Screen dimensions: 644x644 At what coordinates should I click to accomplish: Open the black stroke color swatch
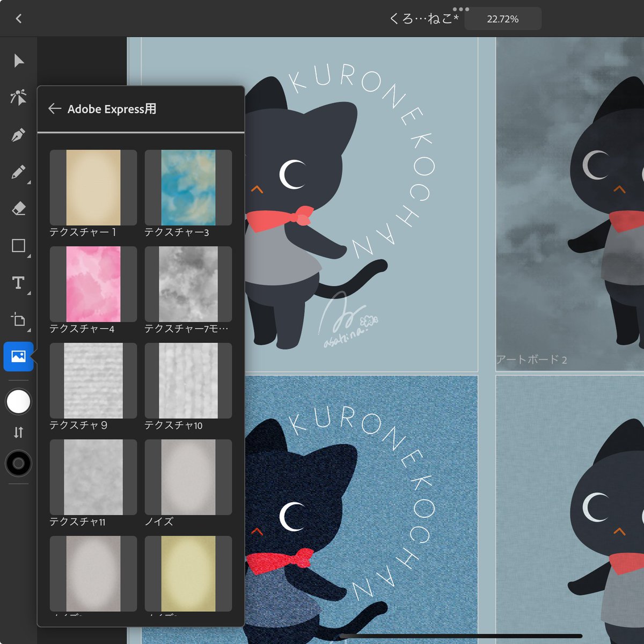19,463
